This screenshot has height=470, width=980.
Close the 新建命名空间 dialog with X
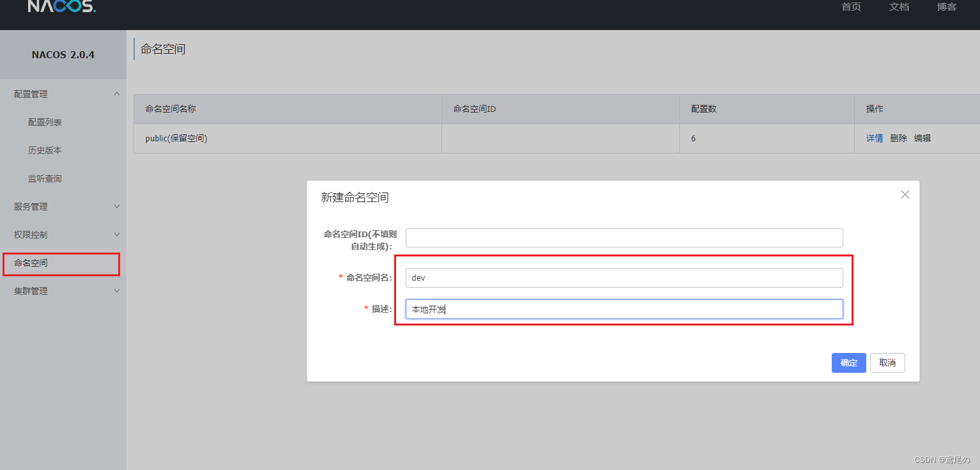click(x=905, y=194)
